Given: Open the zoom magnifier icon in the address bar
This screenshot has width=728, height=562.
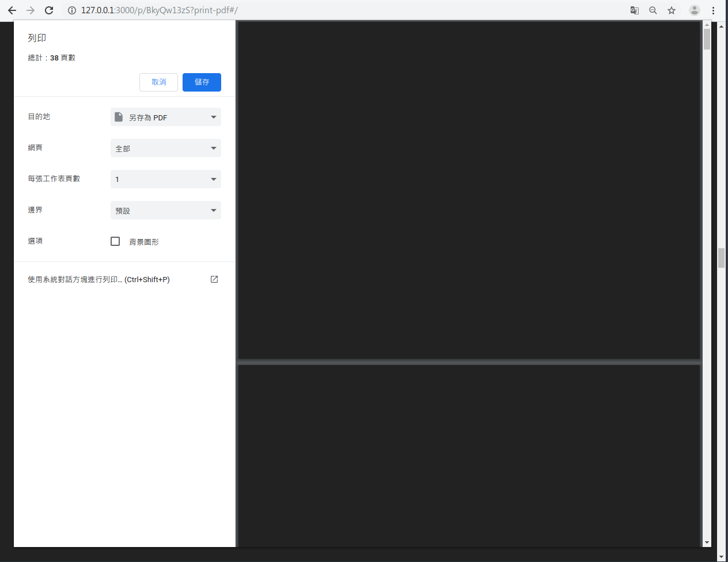Looking at the screenshot, I should point(653,10).
